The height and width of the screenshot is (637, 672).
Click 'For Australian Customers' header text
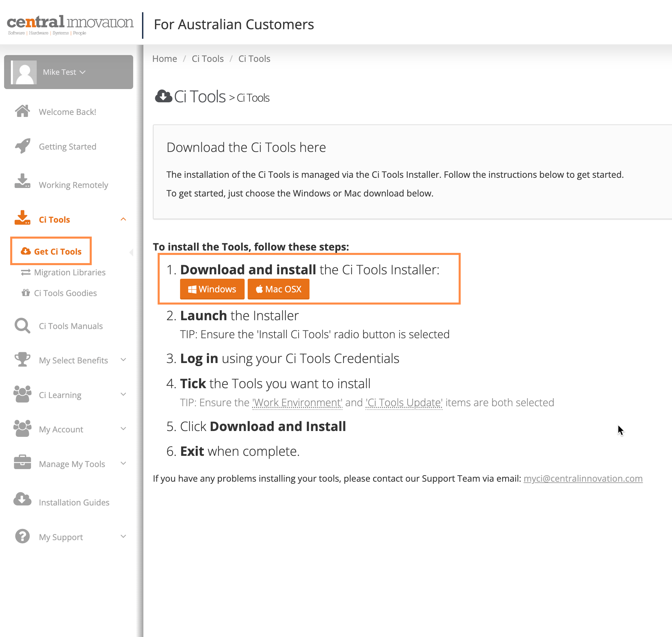(234, 24)
